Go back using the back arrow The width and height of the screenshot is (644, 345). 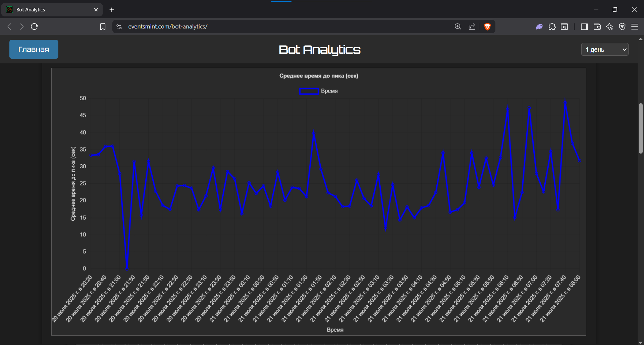click(x=9, y=26)
